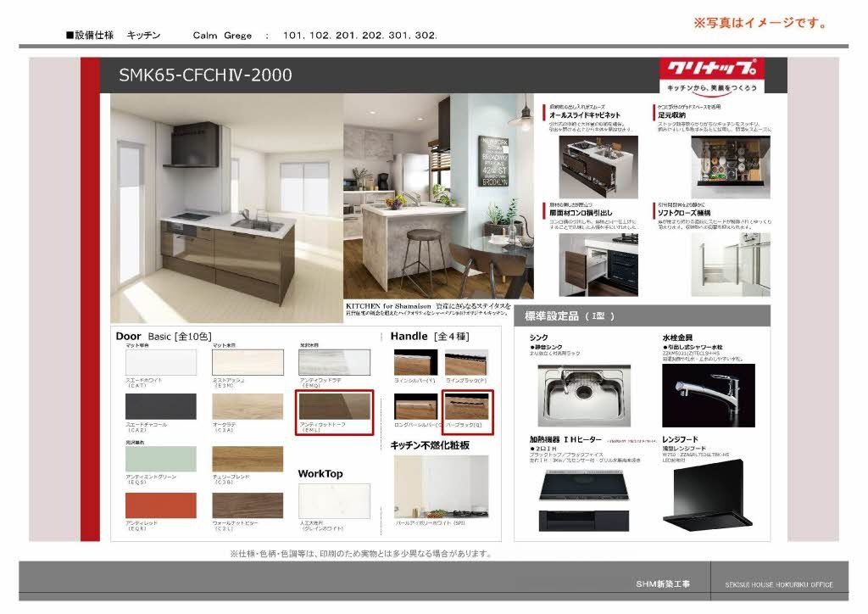Click the model number SMK65-CFCHIV-2000
Screen dimensions: 868x614
pyautogui.click(x=205, y=75)
